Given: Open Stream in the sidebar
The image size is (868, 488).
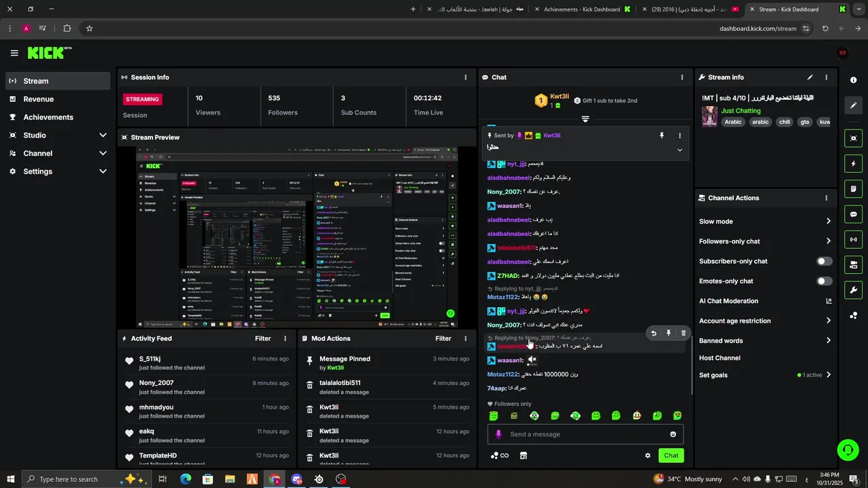Looking at the screenshot, I should [x=58, y=81].
